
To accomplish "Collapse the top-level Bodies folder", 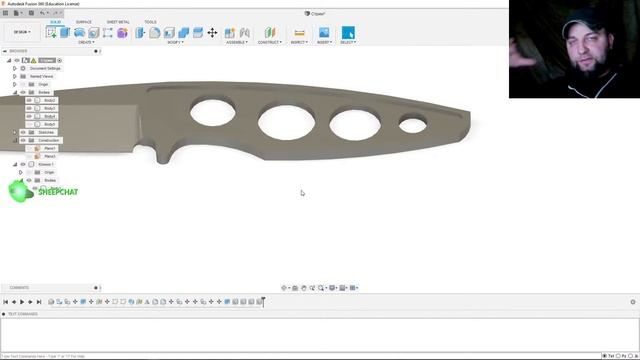I will click(x=15, y=93).
